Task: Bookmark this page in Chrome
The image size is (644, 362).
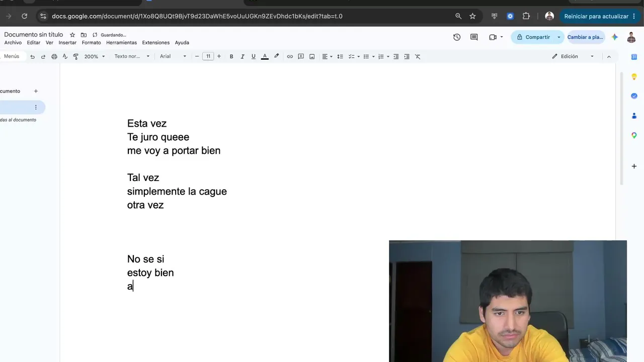Action: [x=472, y=16]
